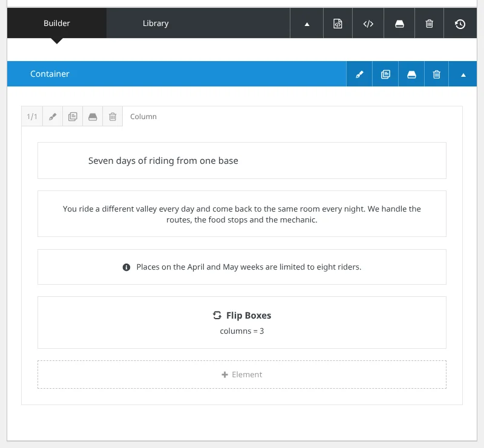Viewport: 484px width, 448px height.
Task: Edit the Column settings
Action: pos(53,116)
